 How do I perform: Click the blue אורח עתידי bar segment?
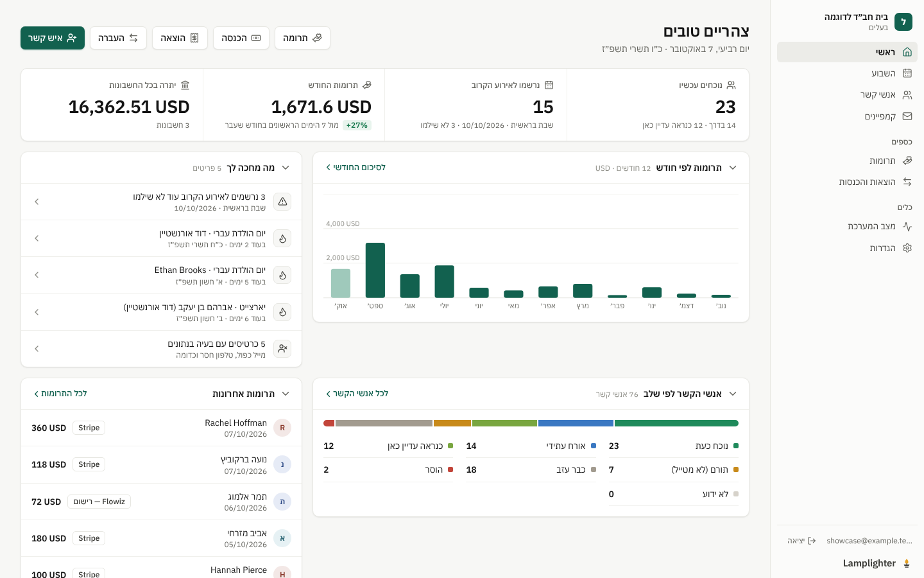click(576, 423)
